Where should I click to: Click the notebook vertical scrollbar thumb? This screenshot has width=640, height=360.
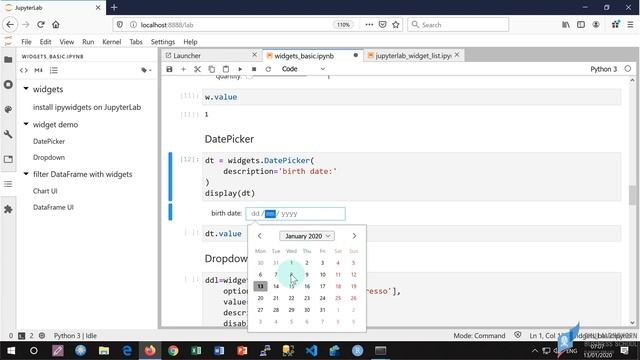point(632,195)
